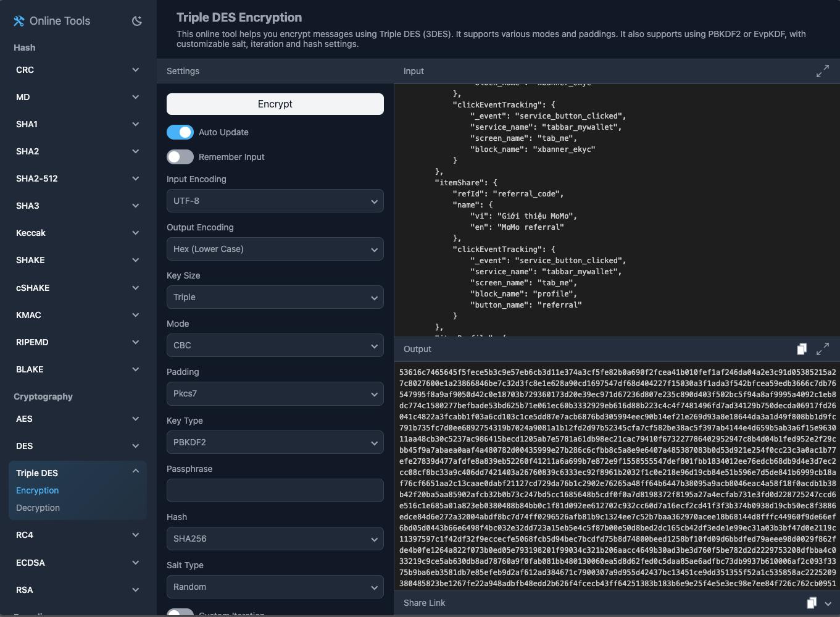Image resolution: width=840 pixels, height=617 pixels.
Task: Copy the Output text
Action: [x=801, y=349]
